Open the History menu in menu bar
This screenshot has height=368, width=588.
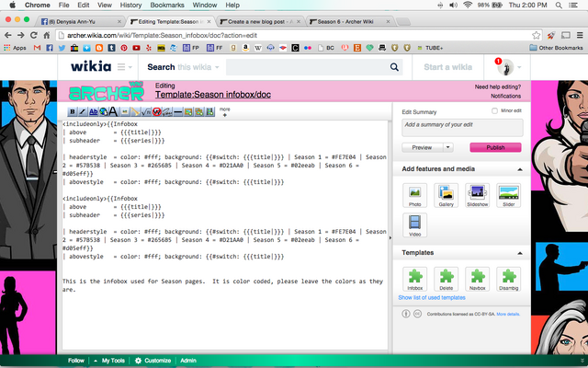point(130,5)
